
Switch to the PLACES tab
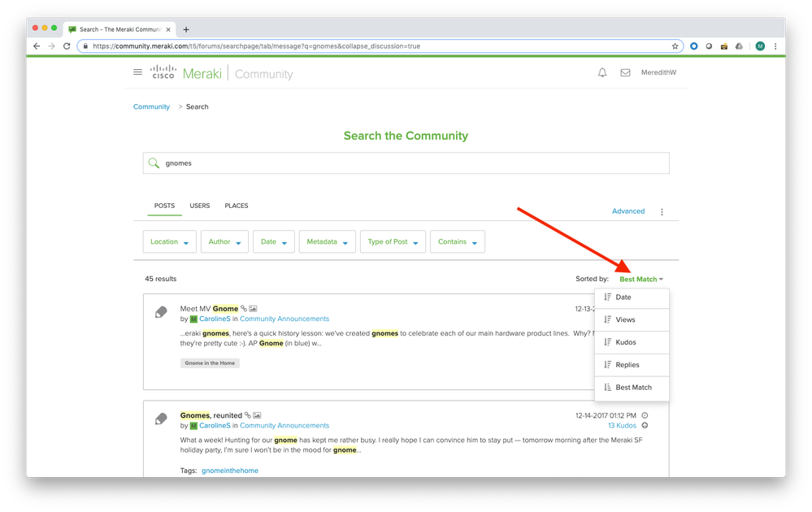(x=237, y=206)
